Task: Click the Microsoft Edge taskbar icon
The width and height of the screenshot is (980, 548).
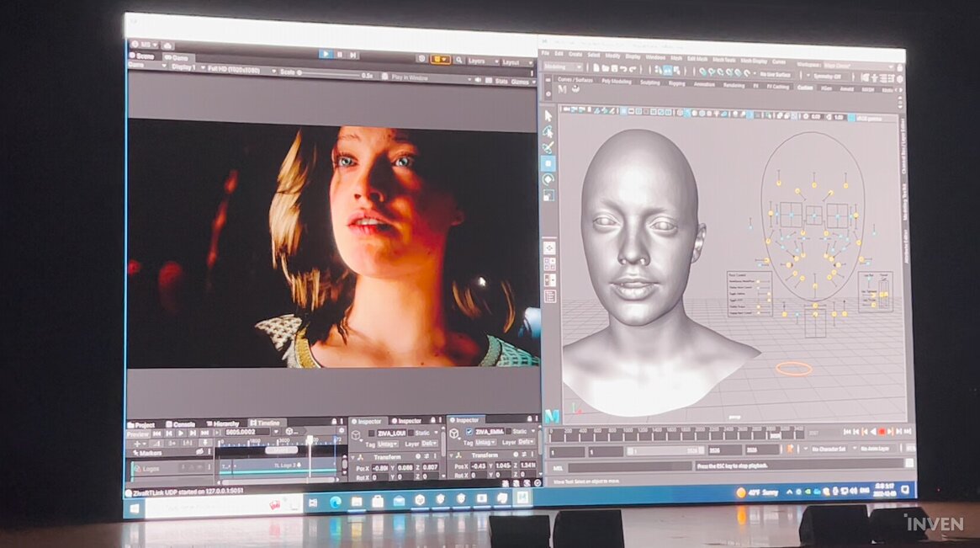Action: point(336,500)
